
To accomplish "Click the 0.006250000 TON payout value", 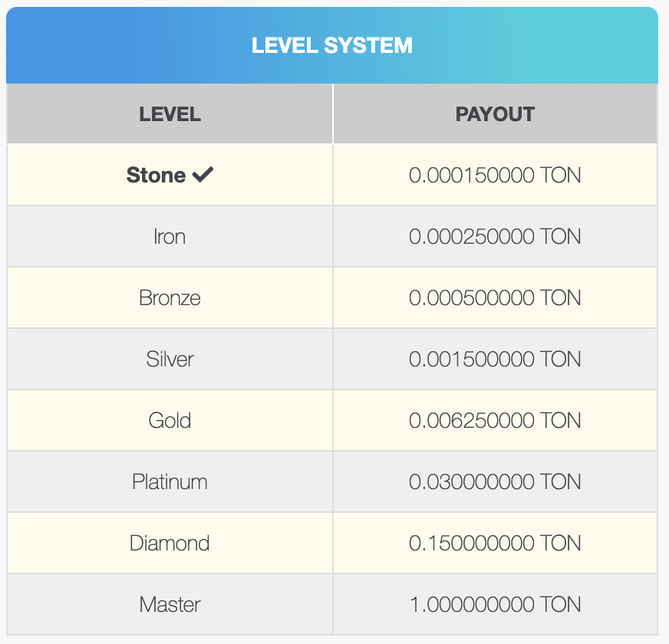I will 495,420.
